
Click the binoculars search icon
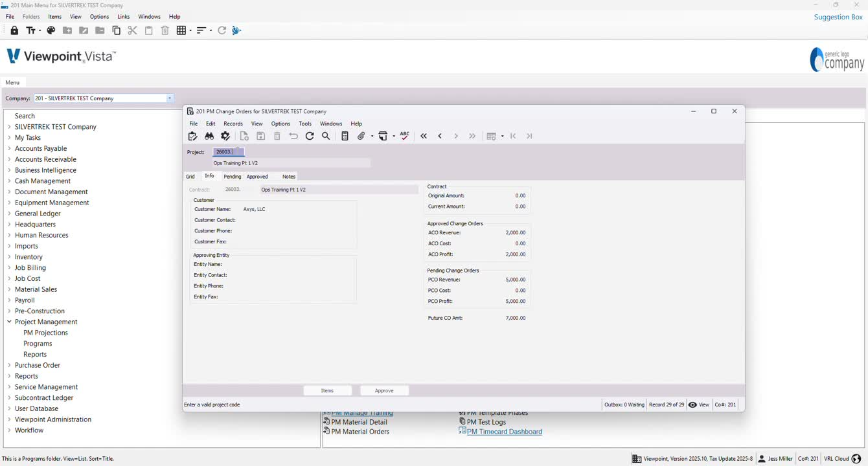tap(209, 136)
